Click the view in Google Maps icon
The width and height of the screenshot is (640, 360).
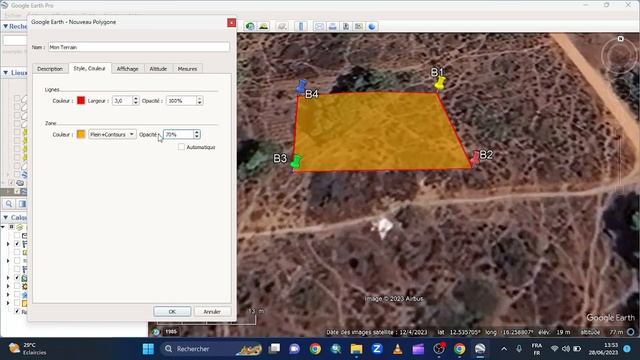coord(359,27)
